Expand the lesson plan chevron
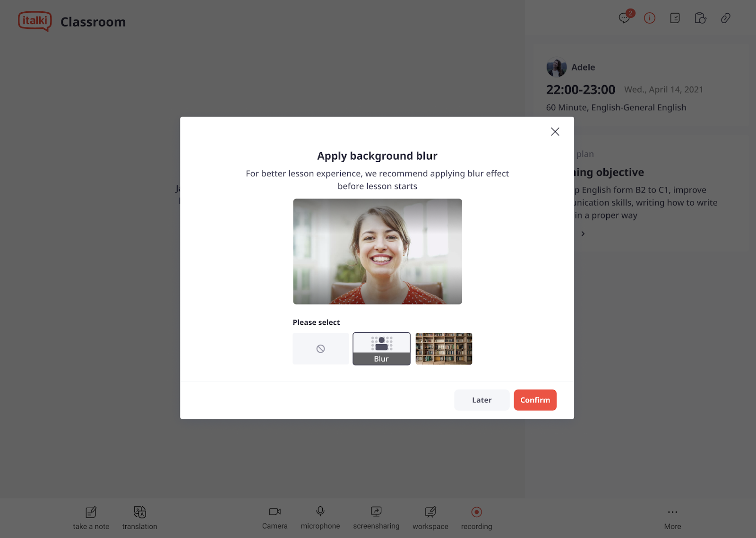Image resolution: width=756 pixels, height=538 pixels. [583, 234]
